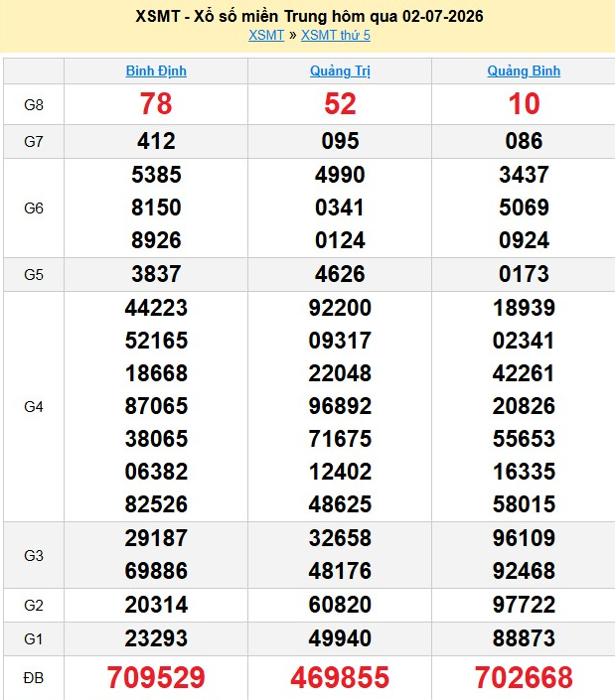Open the Bình Định province link
Viewport: 615px width, 700px height.
click(x=156, y=70)
